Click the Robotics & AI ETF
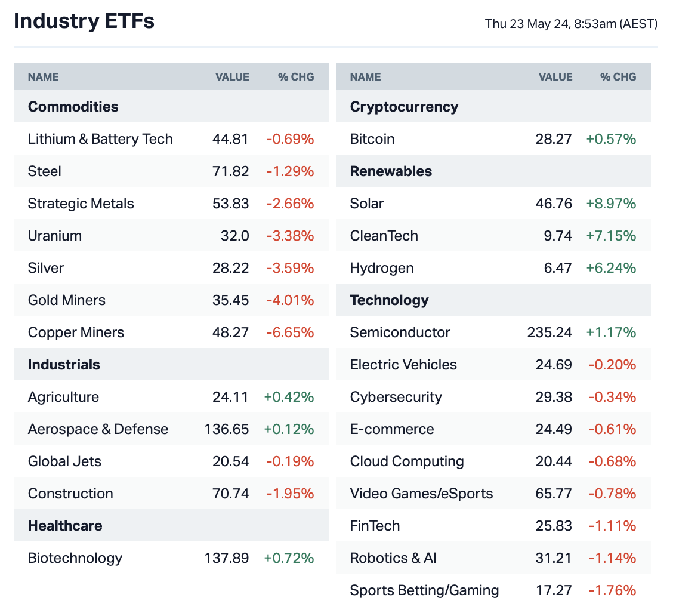This screenshot has width=673, height=616. (393, 558)
